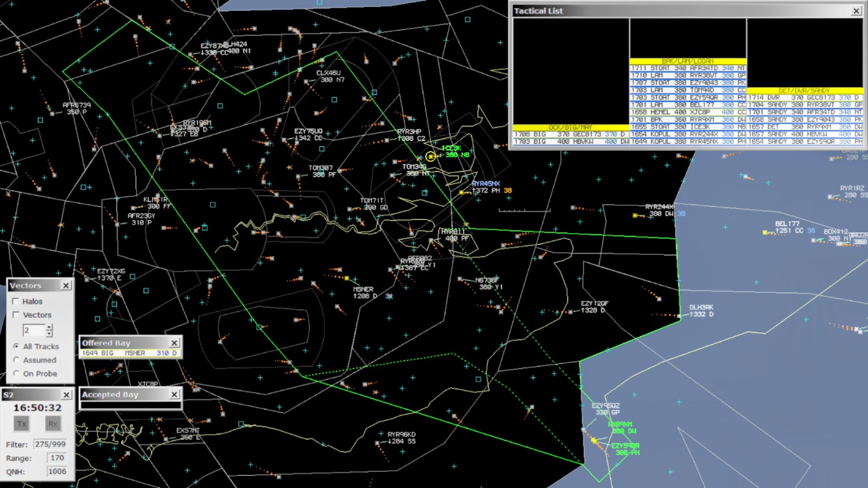Select MSNER strip in Offered Bay
Viewport: 868px width, 488px height.
pos(130,353)
